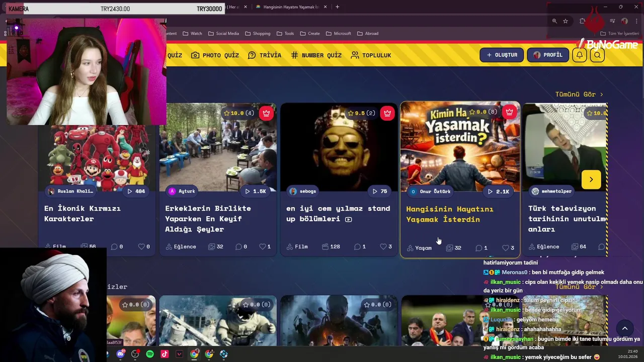
Task: Click the hashtag icon of NUMBER QUİZ
Action: 294,55
